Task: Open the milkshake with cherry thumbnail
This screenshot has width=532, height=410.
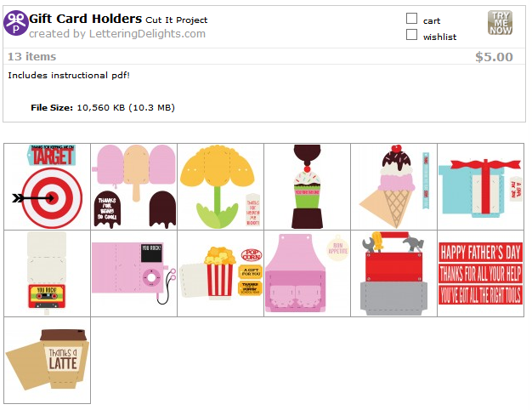Action: pyautogui.click(x=308, y=186)
